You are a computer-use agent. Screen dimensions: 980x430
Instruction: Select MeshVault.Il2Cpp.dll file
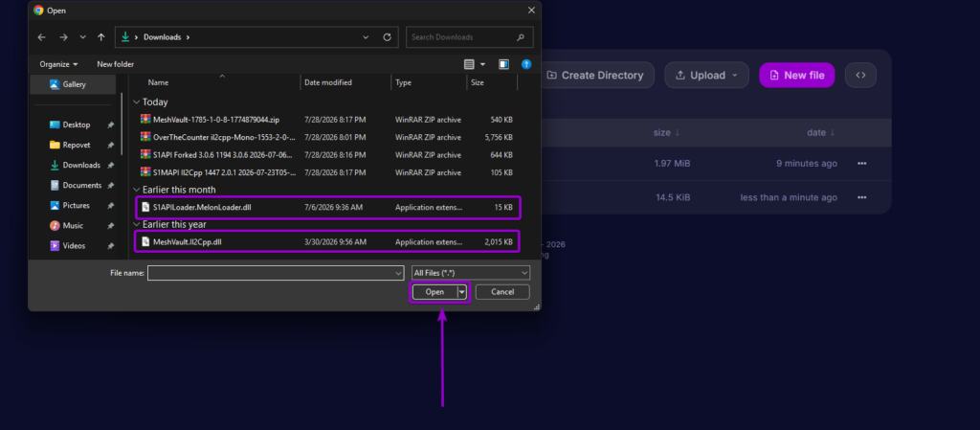pyautogui.click(x=327, y=242)
